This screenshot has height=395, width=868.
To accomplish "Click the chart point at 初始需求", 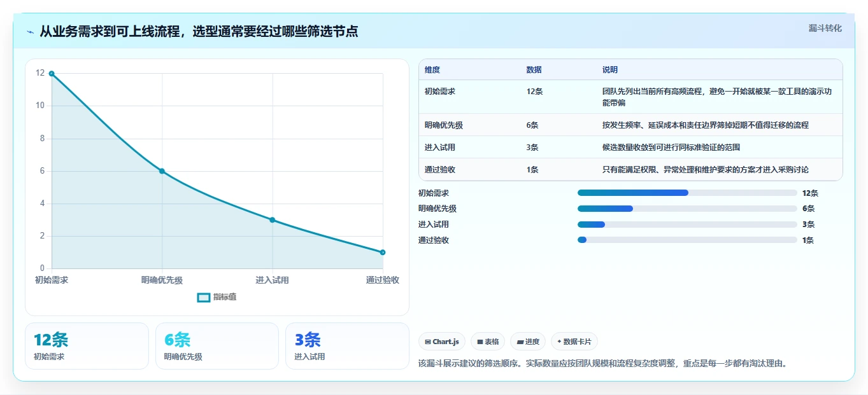I will 52,74.
